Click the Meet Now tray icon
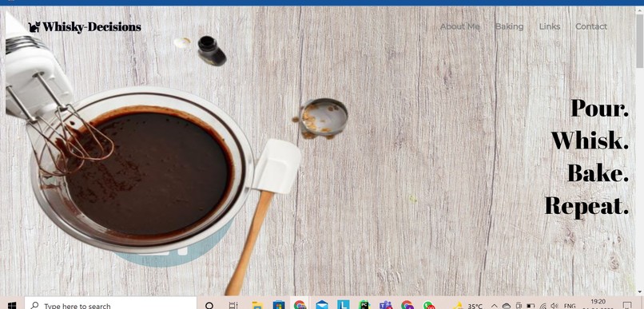644x309 pixels. (519, 306)
